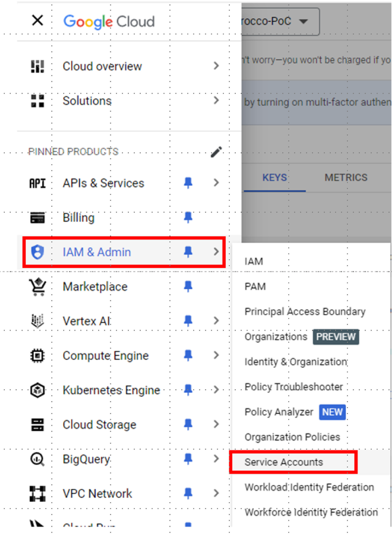Image resolution: width=392 pixels, height=534 pixels.
Task: Go to Vertex AI
Action: (87, 321)
